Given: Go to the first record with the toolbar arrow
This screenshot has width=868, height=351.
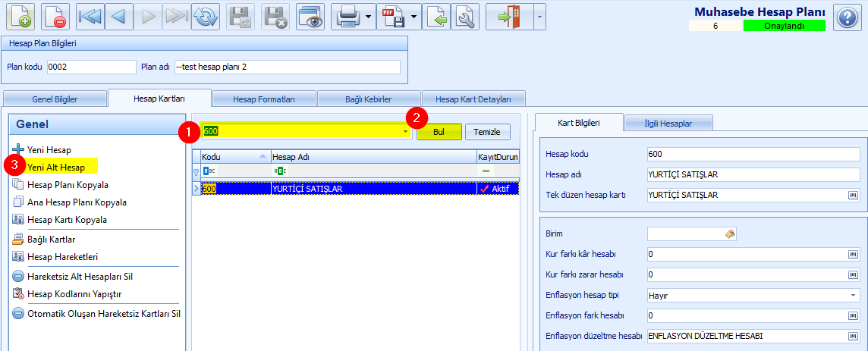Looking at the screenshot, I should (x=89, y=17).
